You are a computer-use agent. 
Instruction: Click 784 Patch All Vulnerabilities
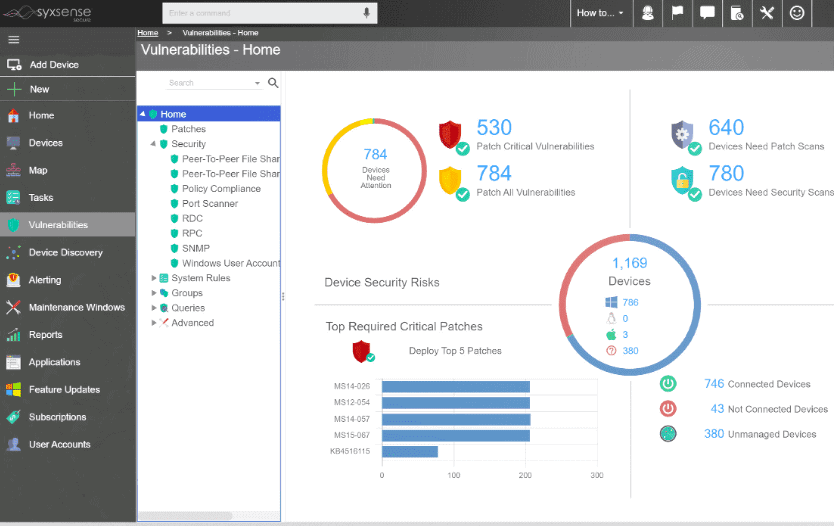(526, 180)
